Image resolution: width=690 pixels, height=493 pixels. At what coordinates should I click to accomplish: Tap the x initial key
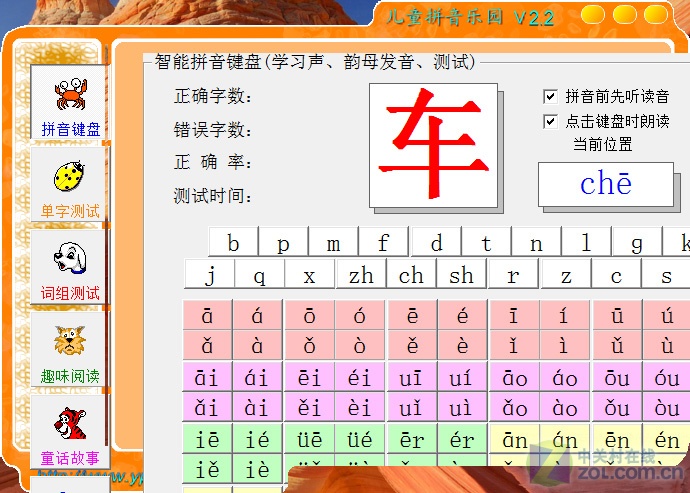(x=310, y=274)
